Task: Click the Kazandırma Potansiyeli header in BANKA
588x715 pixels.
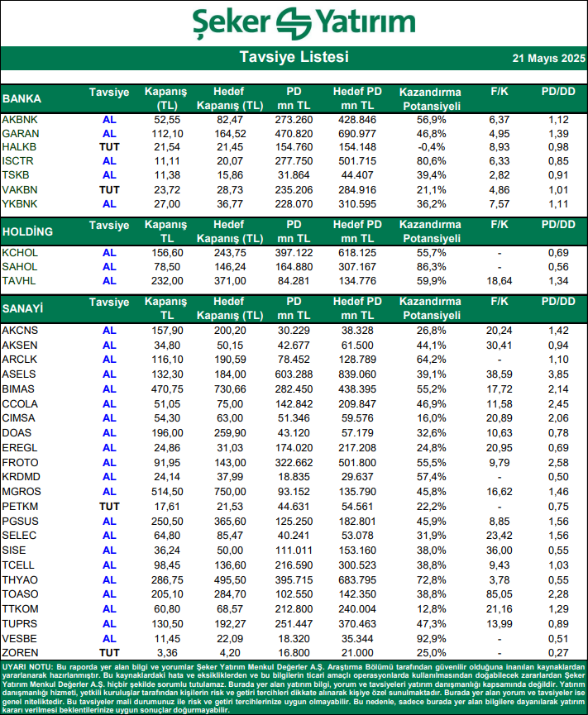Action: pyautogui.click(x=431, y=99)
